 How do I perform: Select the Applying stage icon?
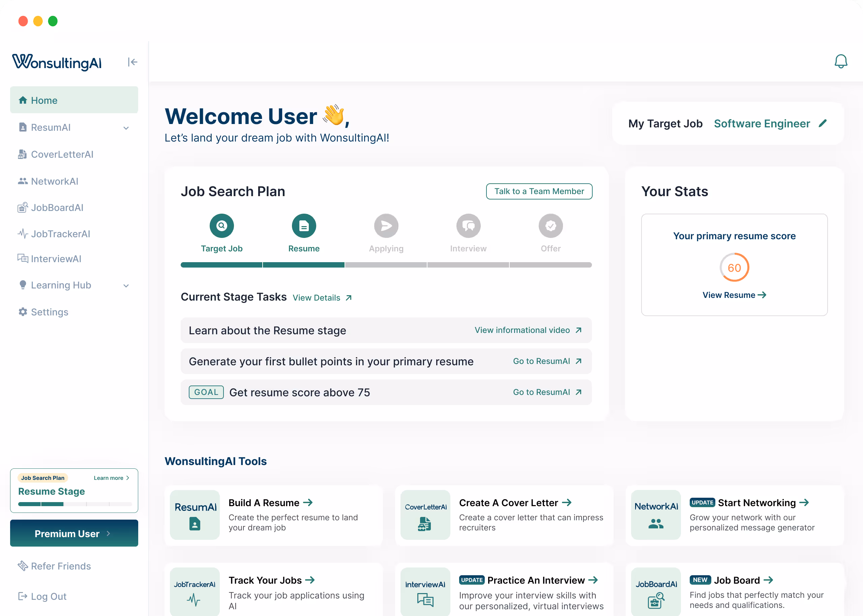(x=386, y=225)
